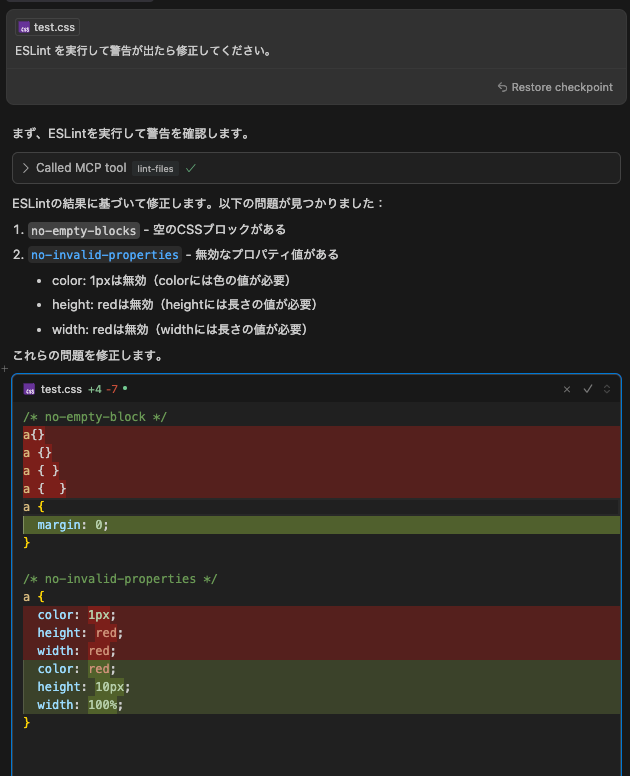
Task: Click the green checkmark next to lint-files
Action: coord(191,168)
